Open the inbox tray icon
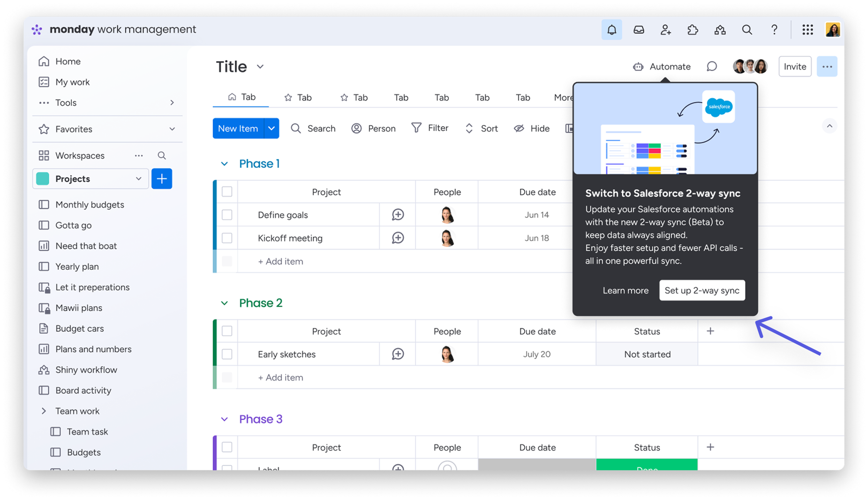The height and width of the screenshot is (497, 868). 639,30
